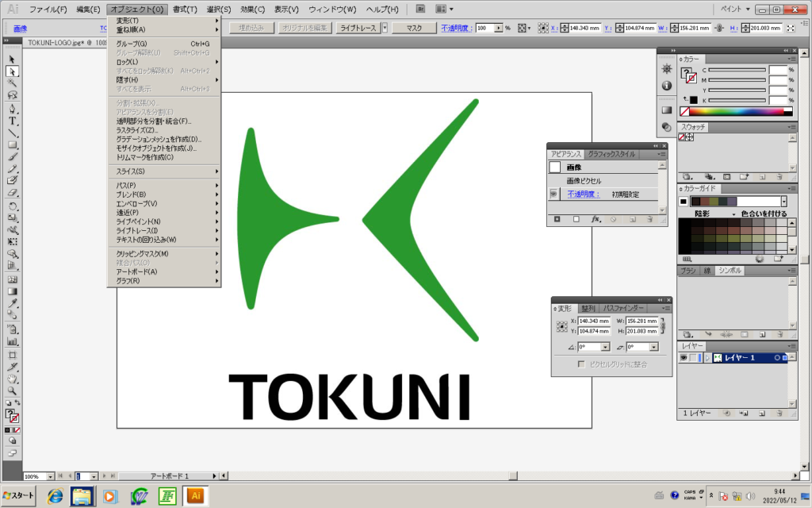Viewport: 812px width, 508px height.
Task: Select the Scale tool
Action: pos(12,218)
